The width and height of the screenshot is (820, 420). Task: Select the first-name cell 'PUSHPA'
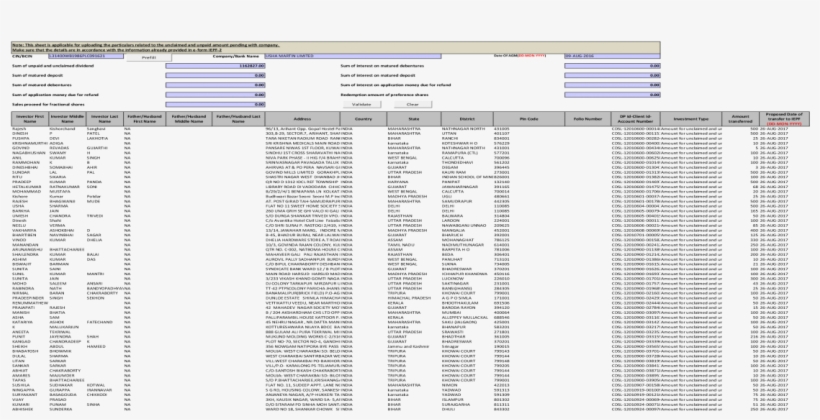(30, 138)
